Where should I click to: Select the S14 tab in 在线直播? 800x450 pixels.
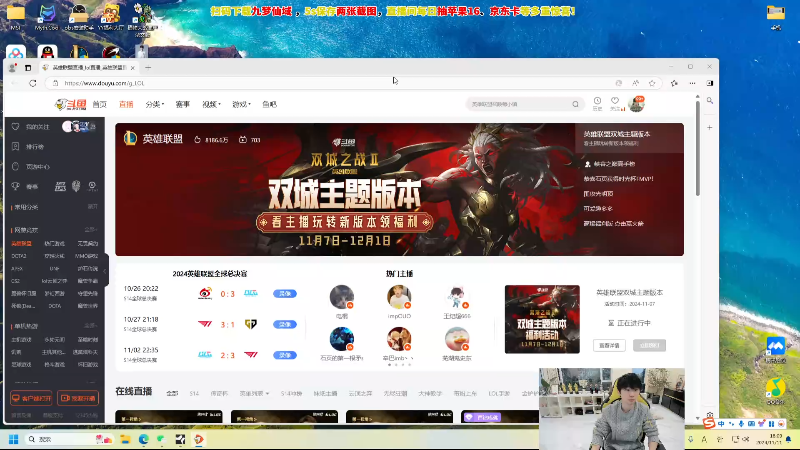point(194,393)
